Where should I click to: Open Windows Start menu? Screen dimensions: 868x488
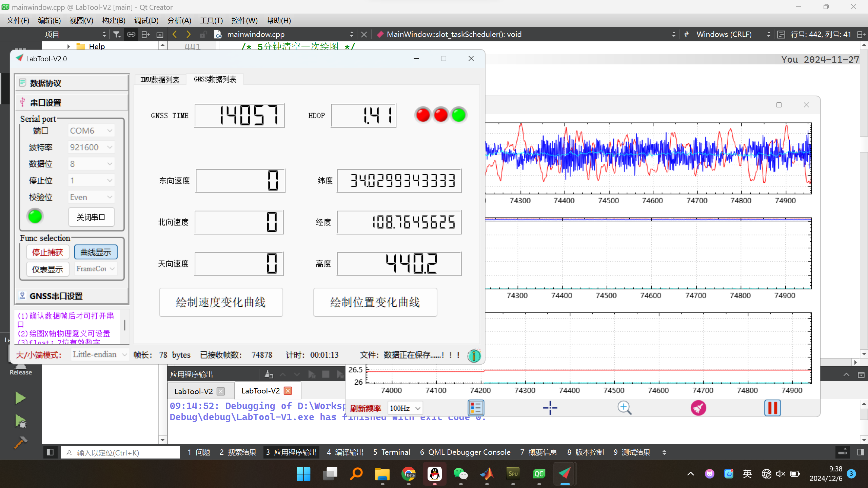[x=303, y=474]
